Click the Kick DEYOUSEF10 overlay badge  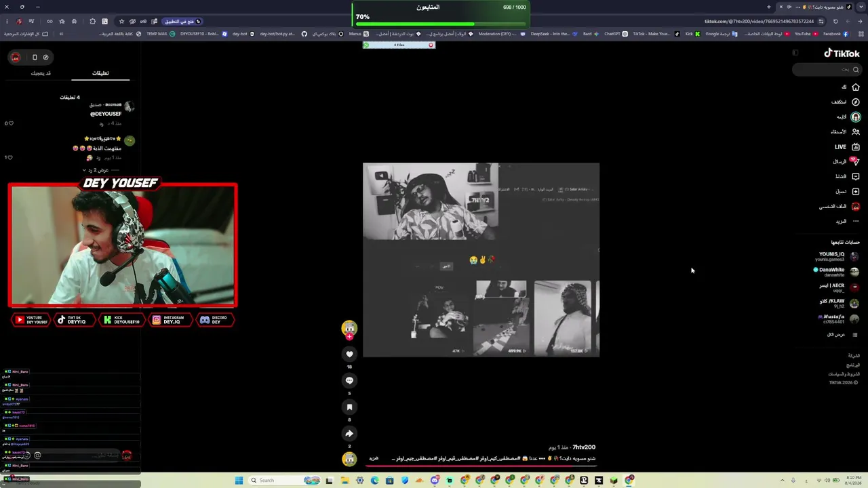pyautogui.click(x=123, y=320)
